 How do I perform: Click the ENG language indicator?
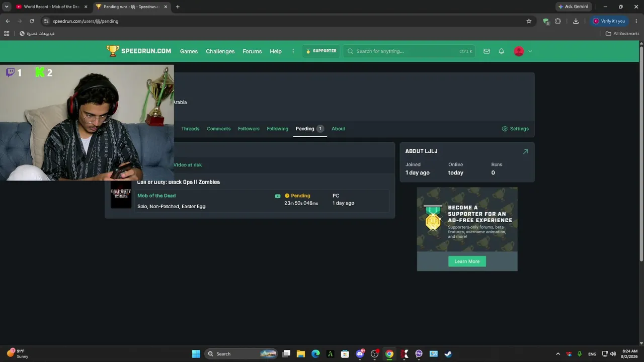pyautogui.click(x=592, y=354)
